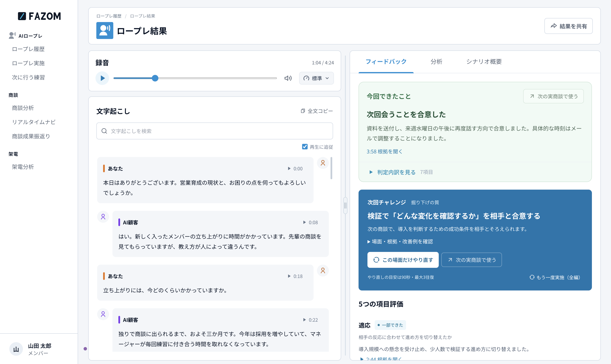Click the 山田 太郎 user avatar
Image resolution: width=611 pixels, height=364 pixels.
pos(16,349)
